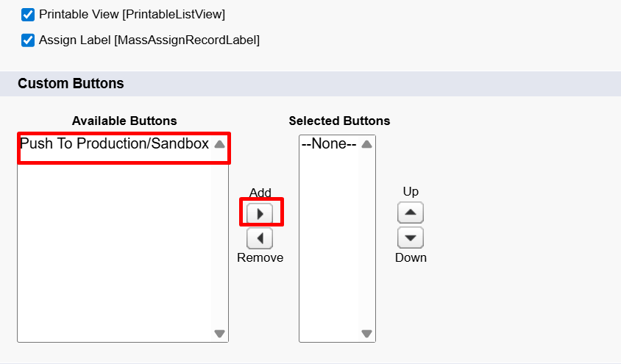
Task: Select the --None-- entry
Action: coord(328,144)
